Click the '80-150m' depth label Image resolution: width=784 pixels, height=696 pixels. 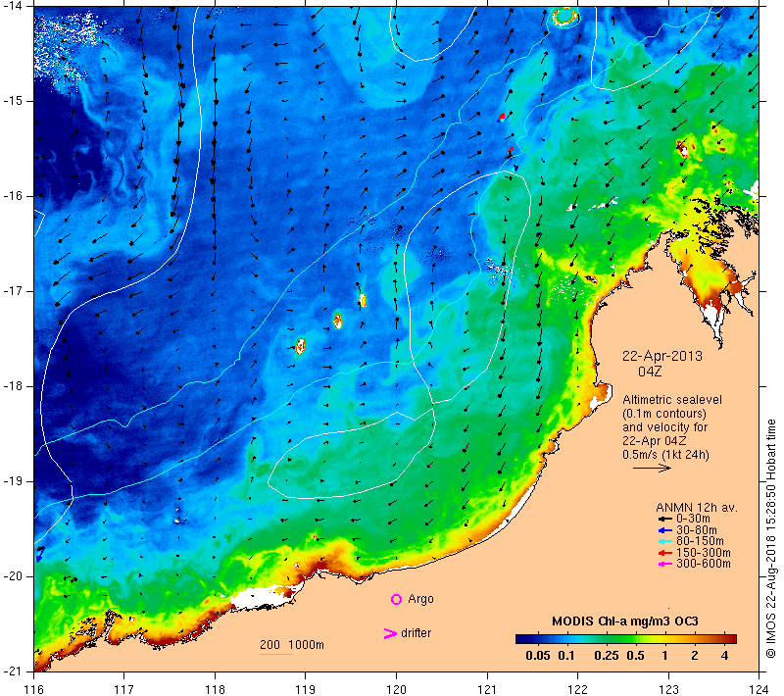700,541
